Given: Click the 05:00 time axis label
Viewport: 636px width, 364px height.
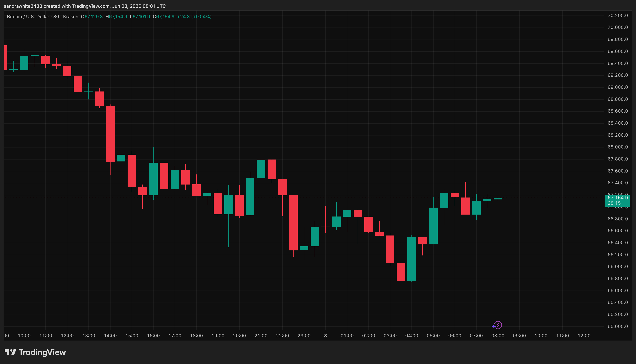Looking at the screenshot, I should (x=433, y=336).
